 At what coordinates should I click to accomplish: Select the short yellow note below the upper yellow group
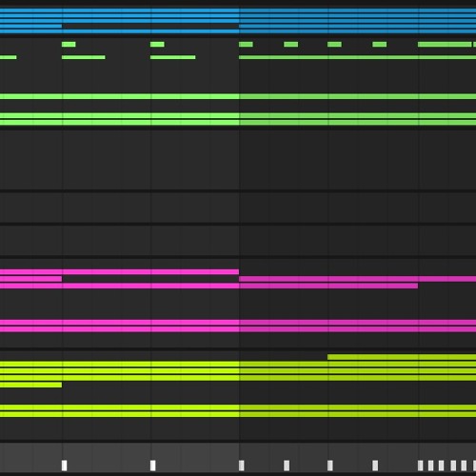tap(30, 385)
